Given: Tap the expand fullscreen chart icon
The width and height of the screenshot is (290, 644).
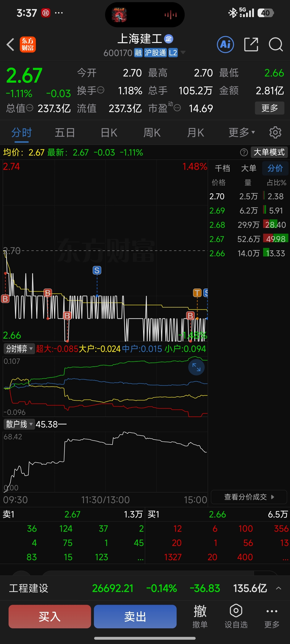Looking at the screenshot, I should click(x=196, y=367).
